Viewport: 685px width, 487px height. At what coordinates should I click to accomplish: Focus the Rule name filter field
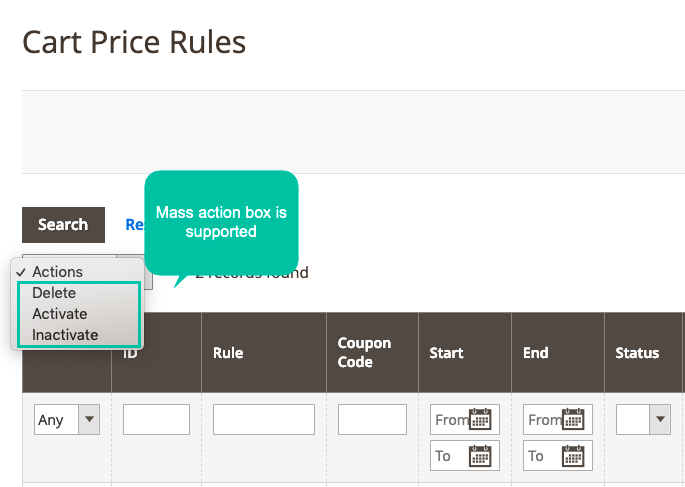(x=264, y=419)
